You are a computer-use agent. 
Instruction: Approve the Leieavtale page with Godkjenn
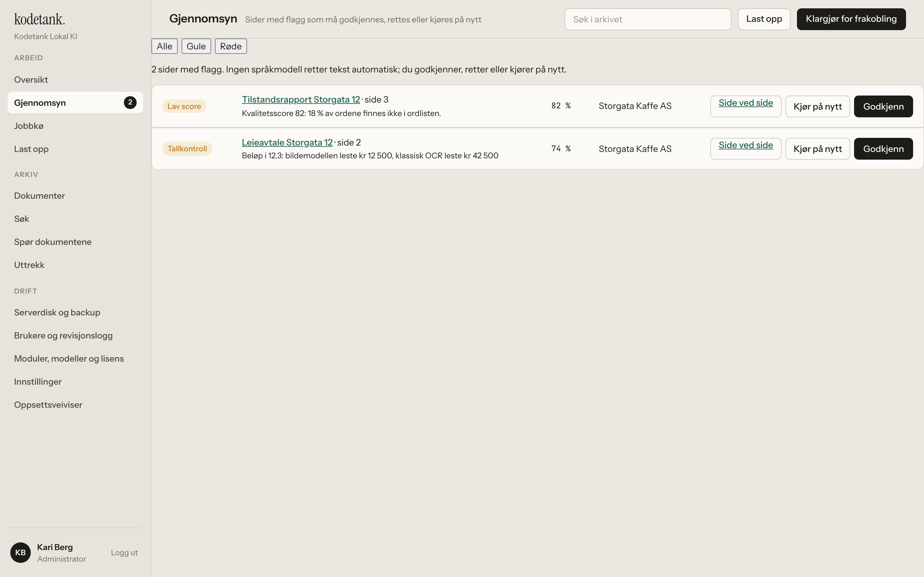pos(883,149)
